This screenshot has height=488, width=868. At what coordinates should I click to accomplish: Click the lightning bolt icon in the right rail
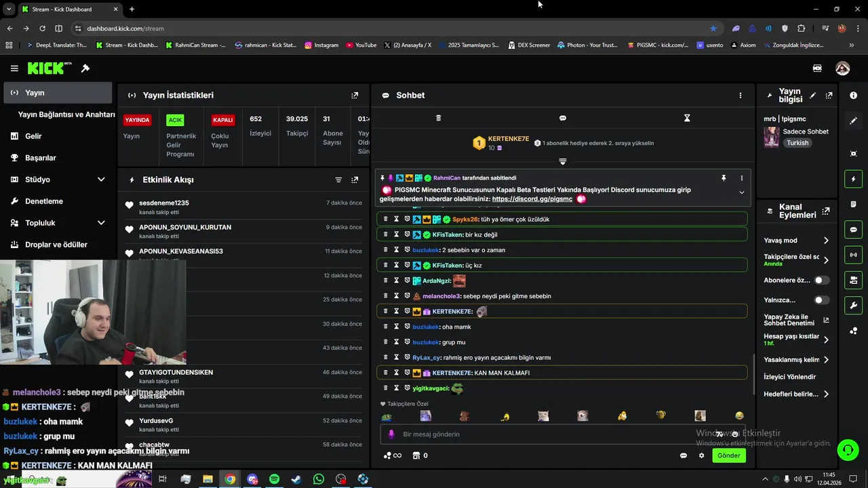(853, 179)
